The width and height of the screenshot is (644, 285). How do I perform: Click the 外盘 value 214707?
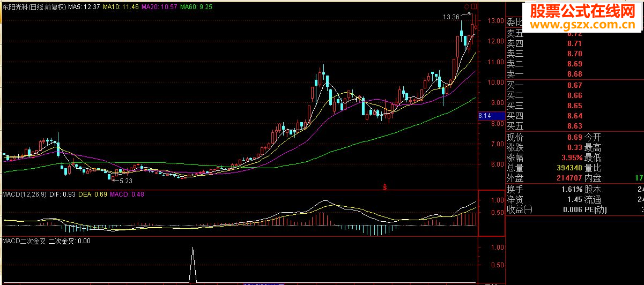[569, 178]
